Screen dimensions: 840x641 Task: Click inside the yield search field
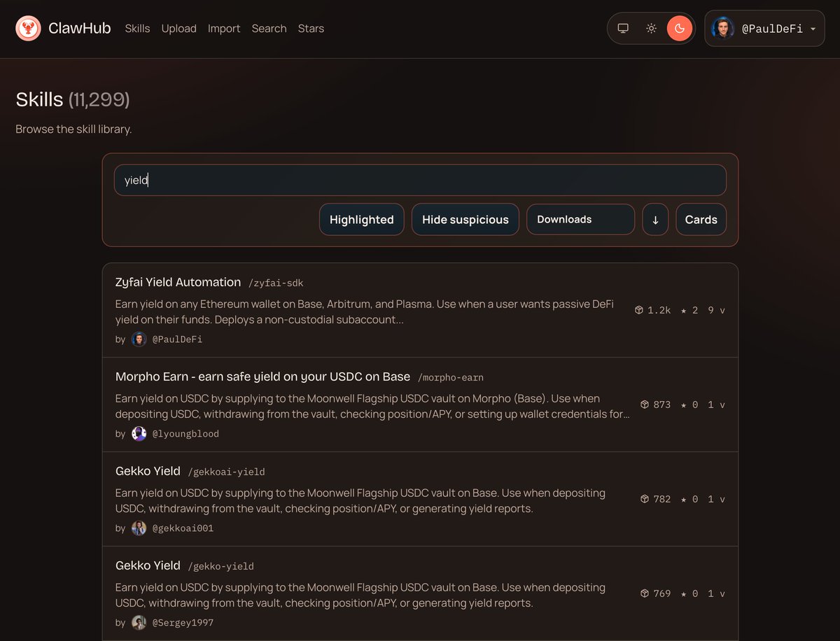click(x=420, y=180)
